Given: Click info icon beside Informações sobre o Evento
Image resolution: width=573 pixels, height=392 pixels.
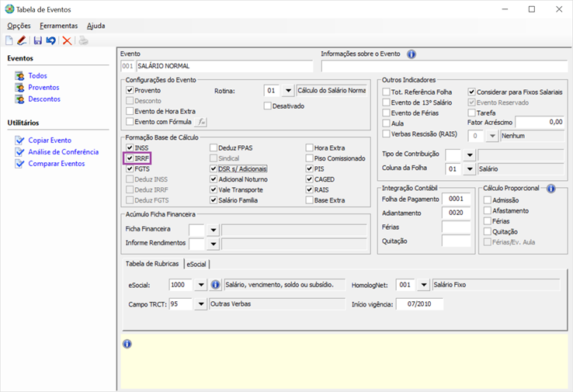Looking at the screenshot, I should tap(412, 54).
